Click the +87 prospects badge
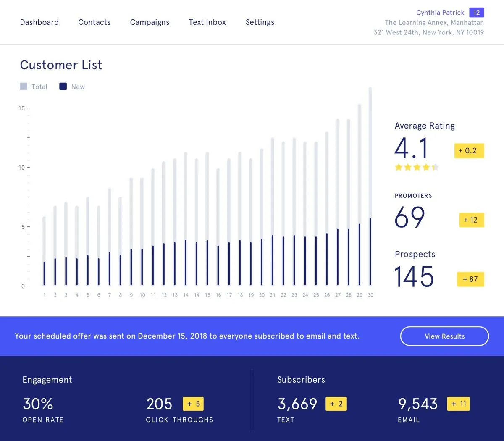This screenshot has width=504, height=441. tap(470, 279)
